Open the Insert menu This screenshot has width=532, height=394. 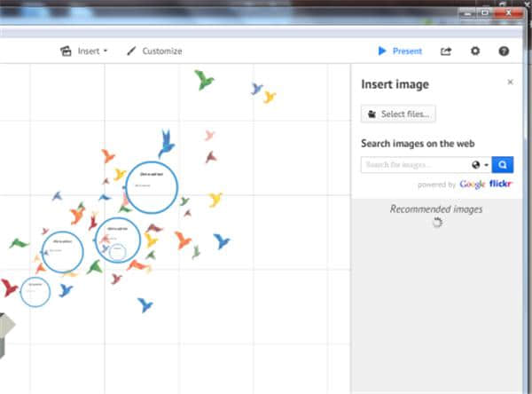[x=83, y=51]
